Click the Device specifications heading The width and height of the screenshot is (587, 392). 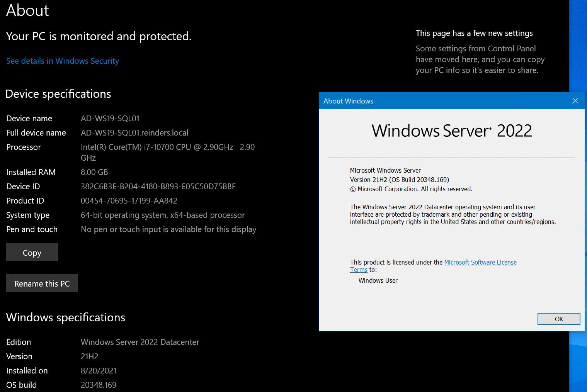click(58, 94)
